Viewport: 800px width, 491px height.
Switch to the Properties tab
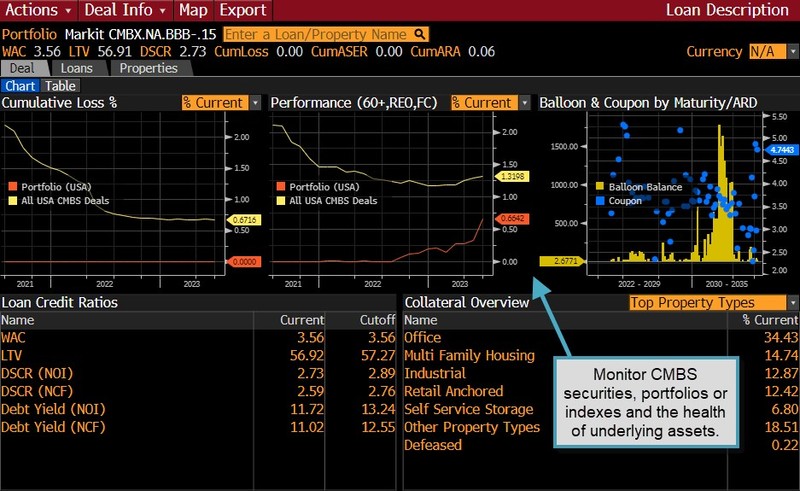tap(148, 68)
